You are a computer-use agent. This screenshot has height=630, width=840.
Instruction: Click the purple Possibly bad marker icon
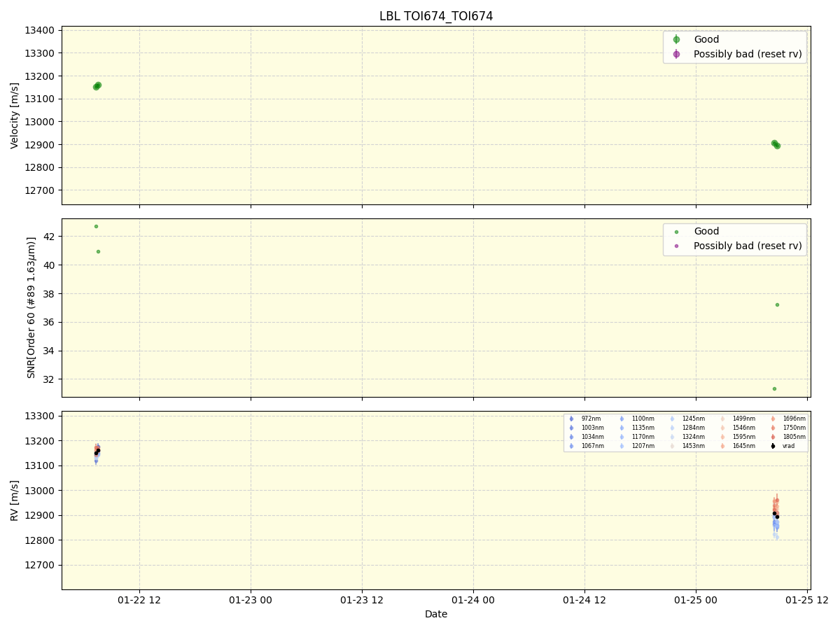coord(678,54)
